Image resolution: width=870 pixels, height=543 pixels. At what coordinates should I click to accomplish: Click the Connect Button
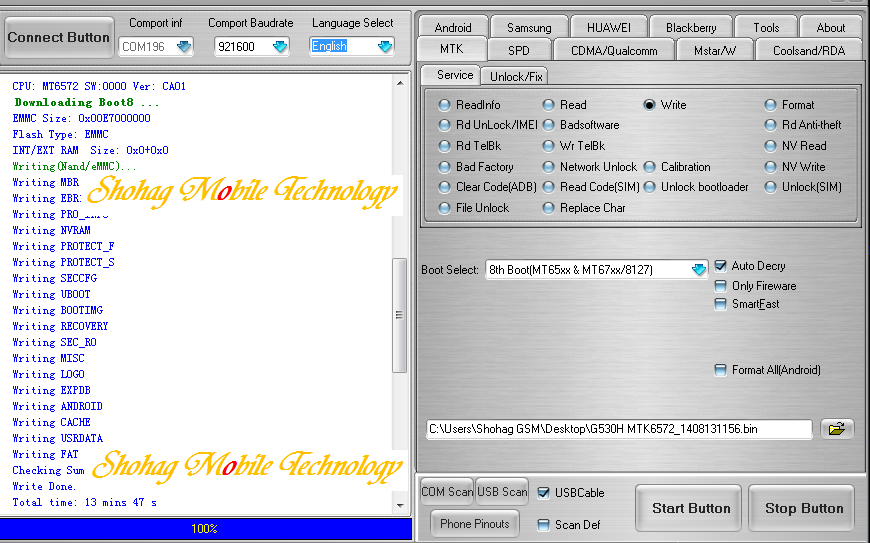[x=58, y=37]
